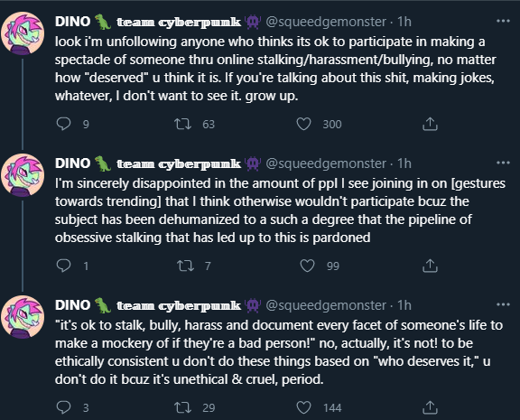Retweet the first tweet with 63 retweets
The image size is (520, 420).
[182, 124]
